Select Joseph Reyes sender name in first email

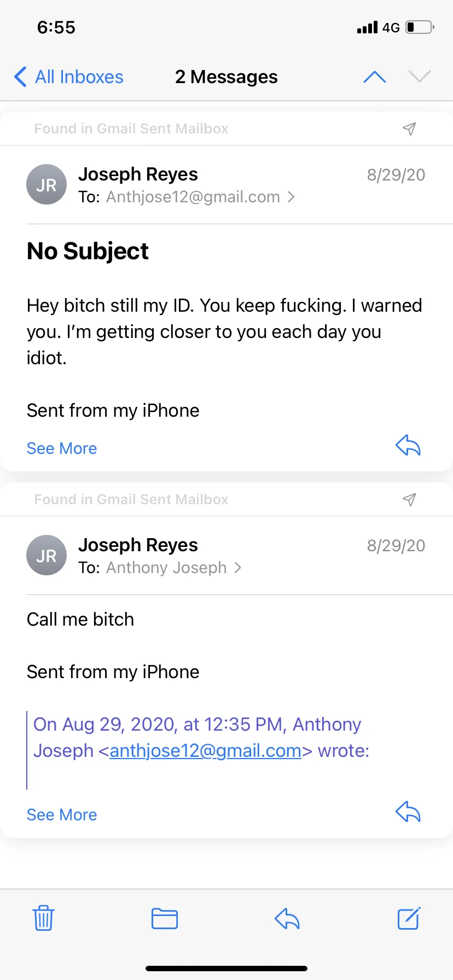click(x=138, y=174)
